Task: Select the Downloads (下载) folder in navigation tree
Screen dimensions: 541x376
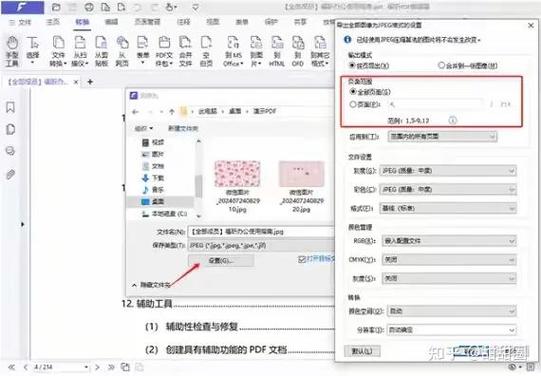Action: coord(154,178)
